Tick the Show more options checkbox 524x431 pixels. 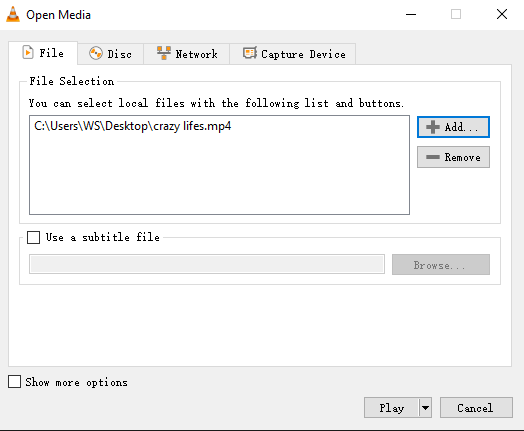coord(14,382)
